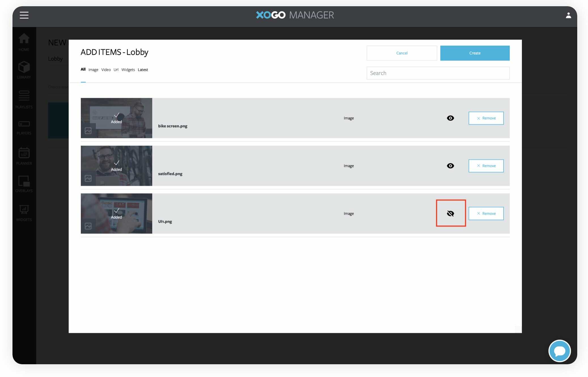
Task: Click the user profile icon
Action: pos(568,15)
